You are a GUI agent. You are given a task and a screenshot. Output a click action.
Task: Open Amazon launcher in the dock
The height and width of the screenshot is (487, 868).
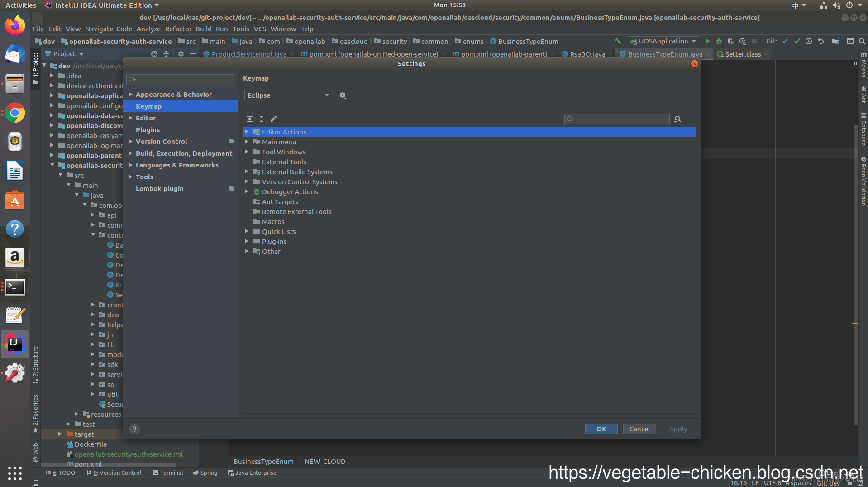(x=15, y=258)
